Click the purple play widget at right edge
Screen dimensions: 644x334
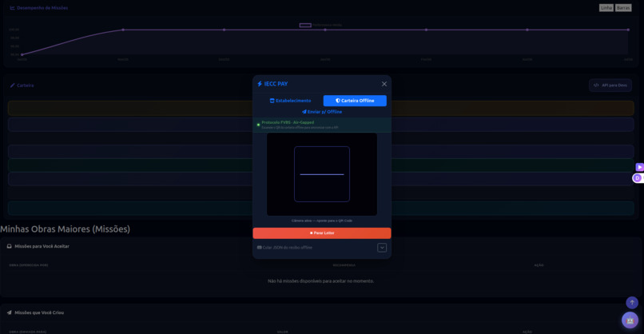pos(639,167)
